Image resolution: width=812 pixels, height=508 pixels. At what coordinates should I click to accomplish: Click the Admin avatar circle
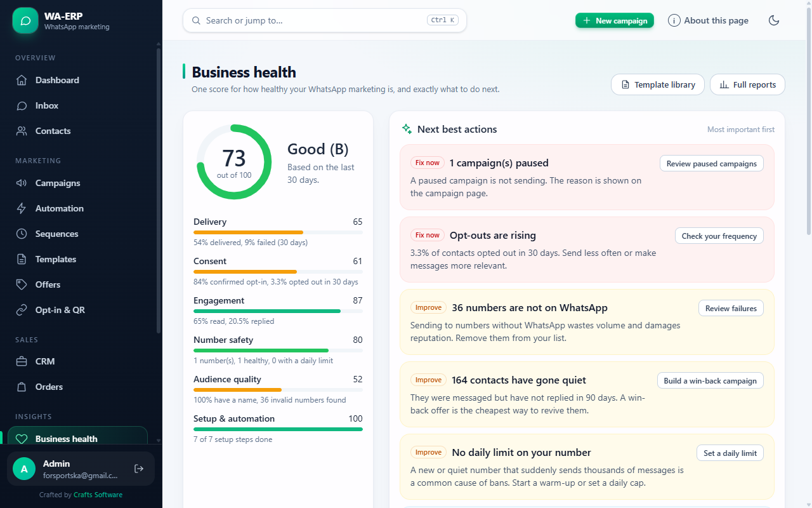(x=24, y=469)
